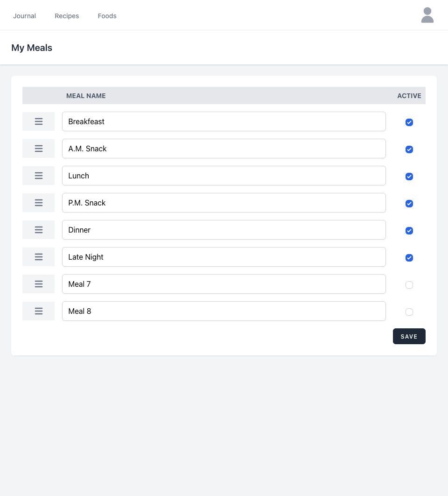448x496 pixels.
Task: Enable the Meal 7 active checkbox
Action: [x=409, y=285]
